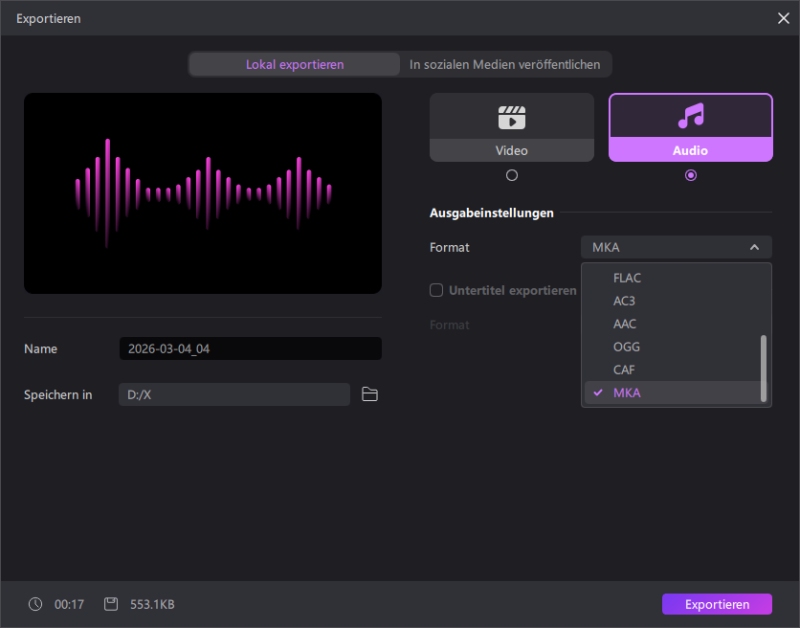Screen dimensions: 800x628
Task: Close the Exportieren dialog
Action: pos(784,18)
